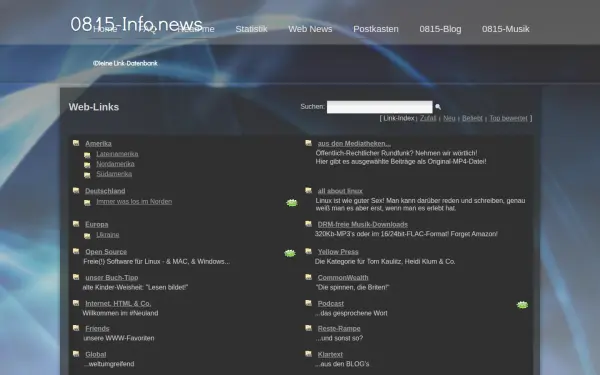Click the folder icon beside Ukraine
Viewport: 600px width, 375px height.
click(x=87, y=236)
